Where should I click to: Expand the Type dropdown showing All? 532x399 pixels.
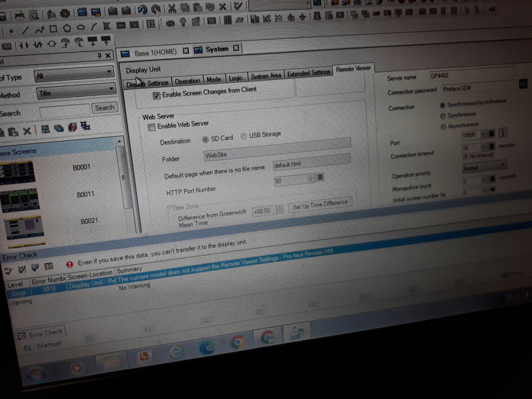[74, 75]
